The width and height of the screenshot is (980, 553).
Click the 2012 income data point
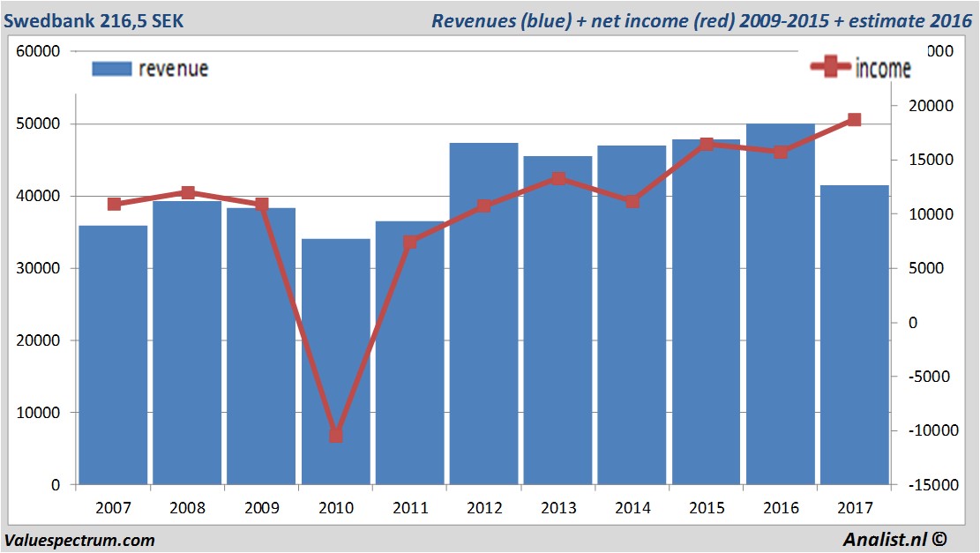click(483, 206)
